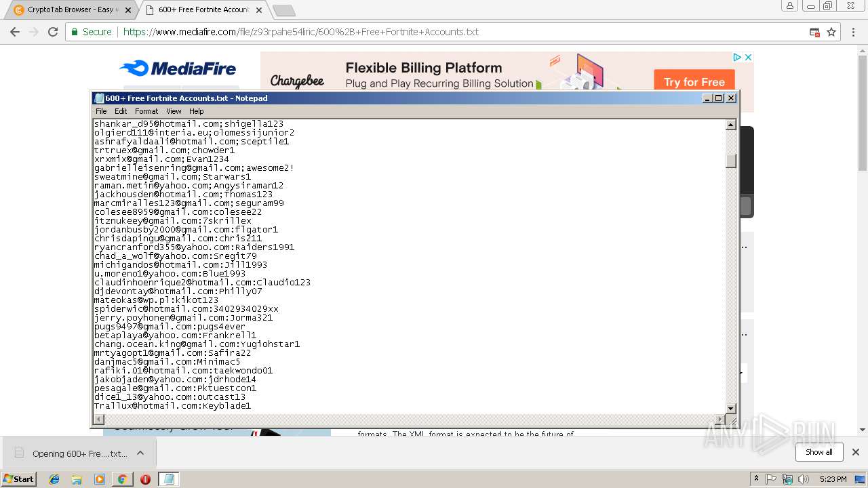The height and width of the screenshot is (488, 868).
Task: Click the red circle taskbar icon
Action: tap(145, 479)
